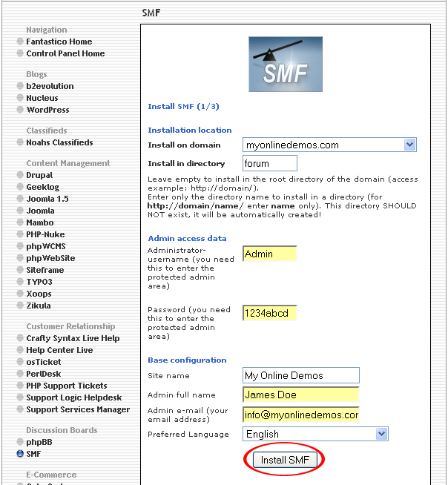Open the Preferred Language dropdown

tap(315, 434)
